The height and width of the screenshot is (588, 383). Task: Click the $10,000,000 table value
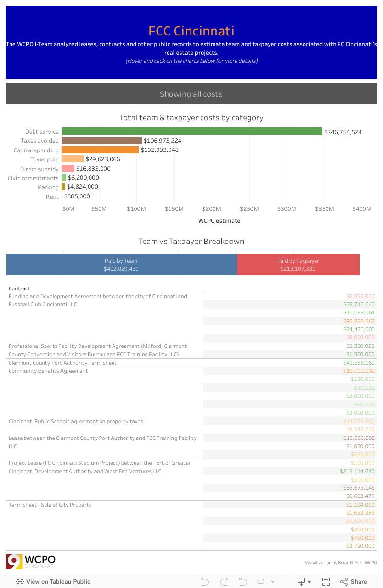pyautogui.click(x=359, y=371)
